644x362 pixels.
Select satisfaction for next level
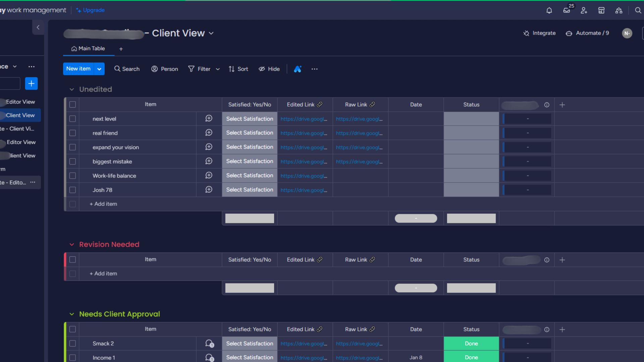pos(250,119)
